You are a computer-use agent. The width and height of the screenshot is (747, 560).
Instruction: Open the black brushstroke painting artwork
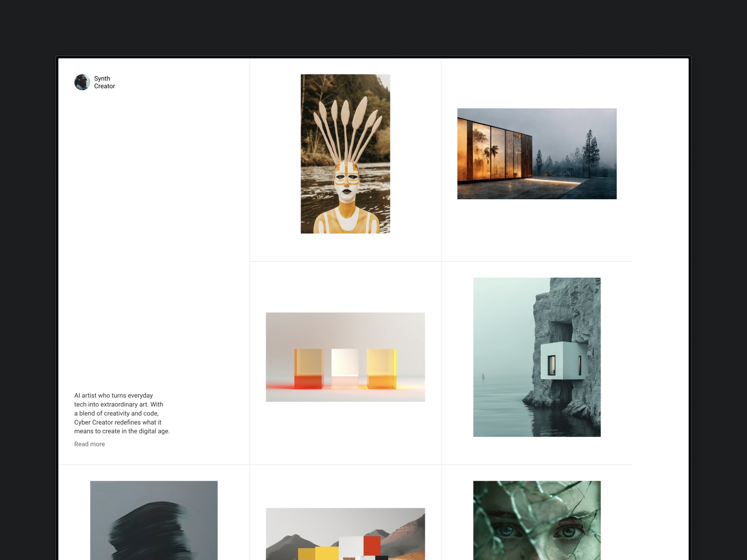coord(154,520)
